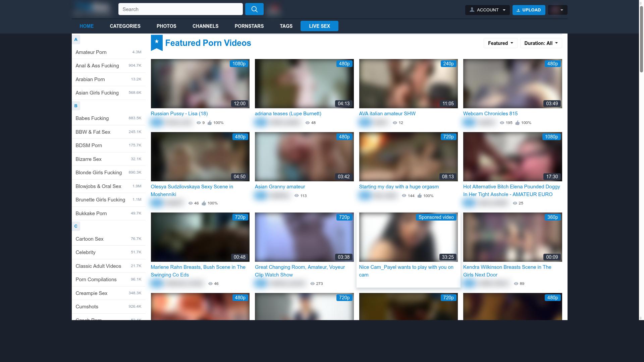Viewport: 644px width, 362px height.
Task: Expand the Featured sort dropdown
Action: (500, 43)
